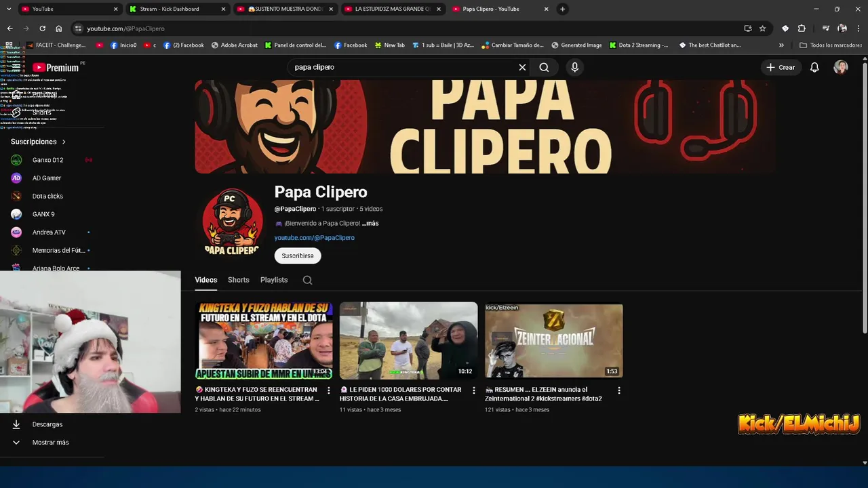Open The best ChatBot bookmark
Image resolution: width=868 pixels, height=488 pixels.
click(x=709, y=45)
